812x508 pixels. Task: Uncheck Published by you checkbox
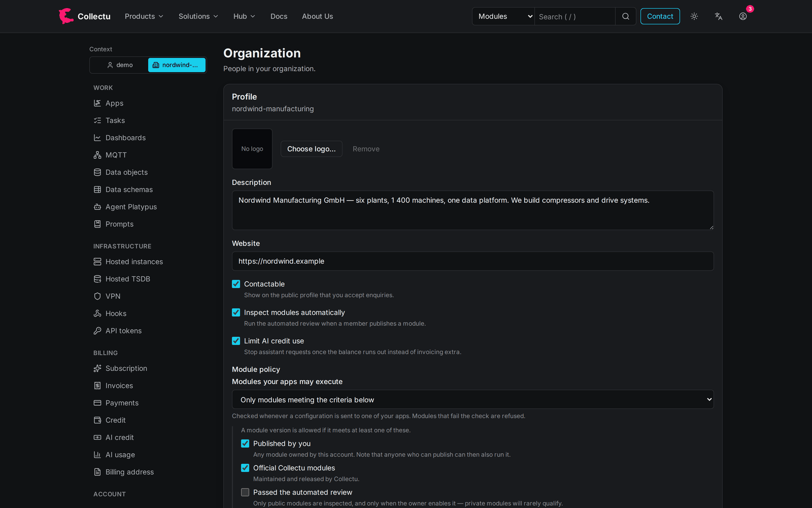[x=245, y=443]
